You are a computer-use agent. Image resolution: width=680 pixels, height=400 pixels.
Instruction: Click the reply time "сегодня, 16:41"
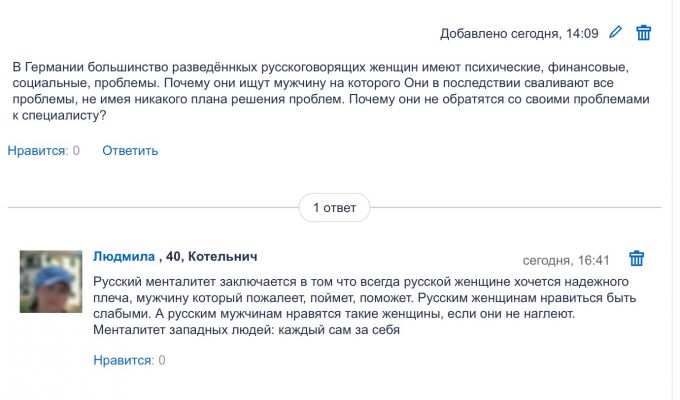(x=566, y=260)
